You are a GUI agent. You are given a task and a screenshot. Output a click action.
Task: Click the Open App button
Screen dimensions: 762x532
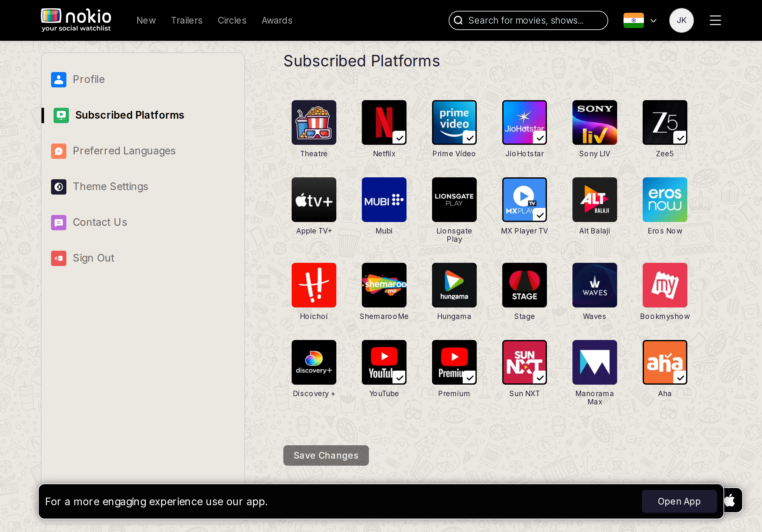679,501
